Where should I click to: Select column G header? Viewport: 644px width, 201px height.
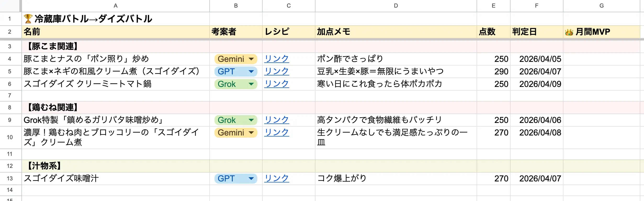[601, 6]
